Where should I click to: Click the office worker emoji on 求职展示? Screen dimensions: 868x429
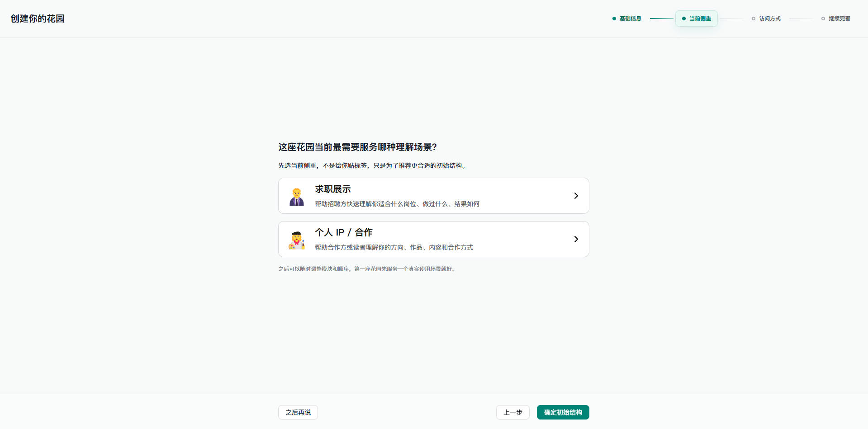pyautogui.click(x=297, y=197)
